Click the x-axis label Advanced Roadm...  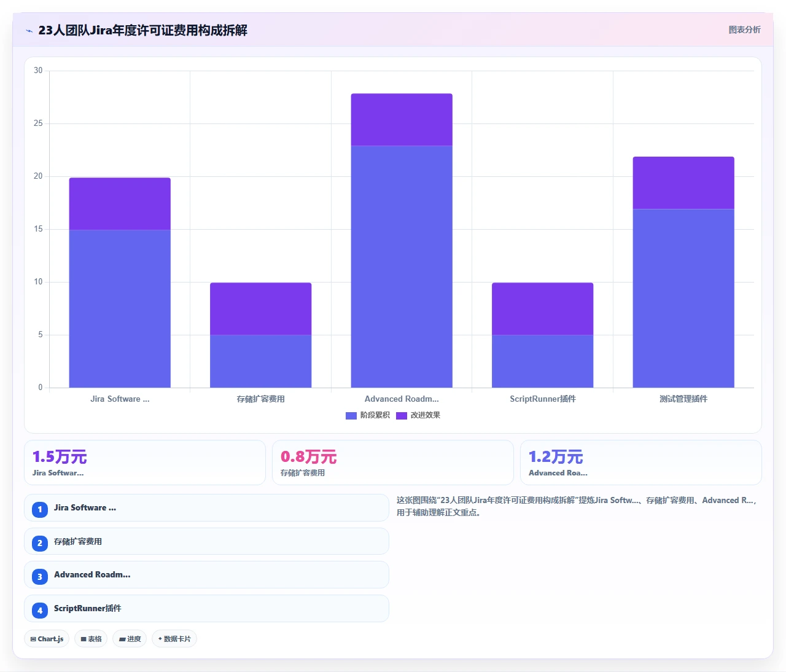pos(402,399)
